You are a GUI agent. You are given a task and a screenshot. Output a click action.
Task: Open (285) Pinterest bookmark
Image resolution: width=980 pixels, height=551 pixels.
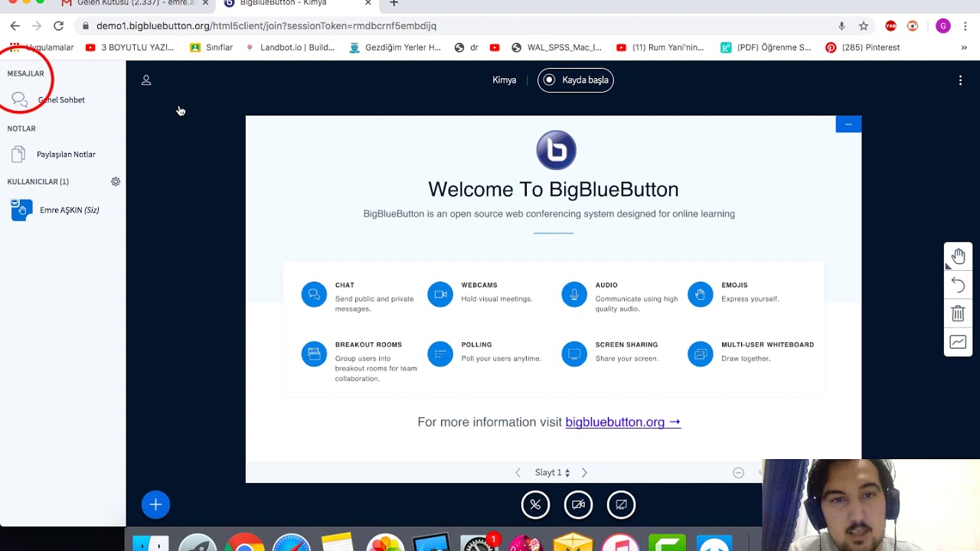coord(862,47)
